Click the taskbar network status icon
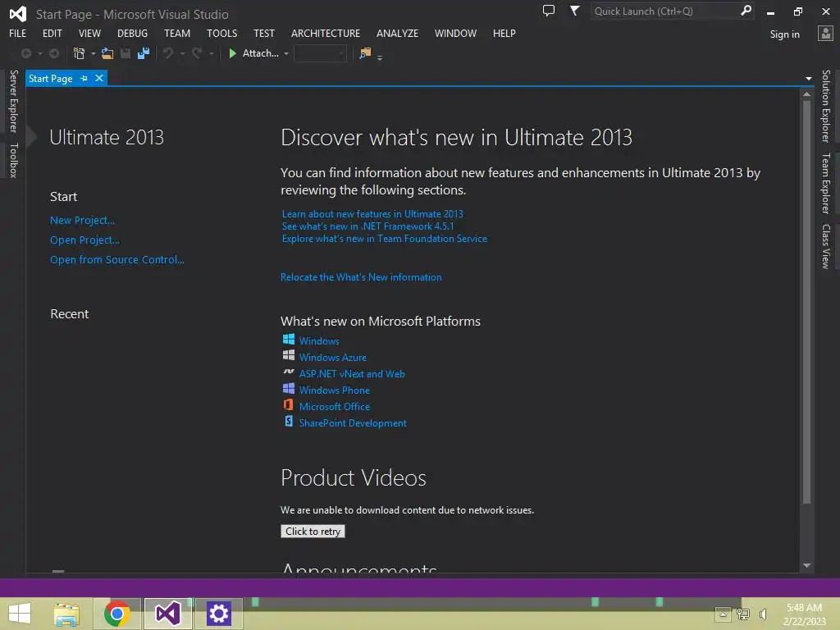 (743, 614)
